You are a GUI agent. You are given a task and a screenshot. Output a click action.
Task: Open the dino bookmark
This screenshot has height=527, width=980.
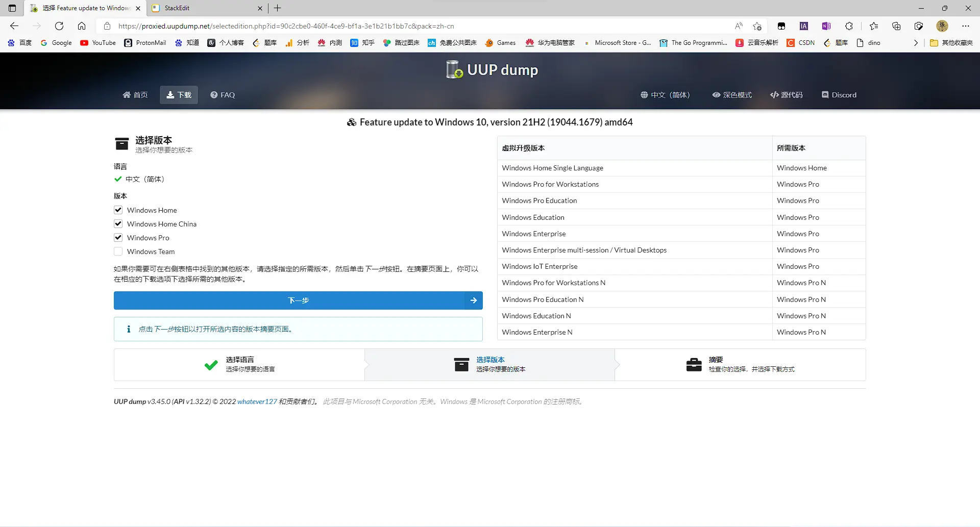868,43
